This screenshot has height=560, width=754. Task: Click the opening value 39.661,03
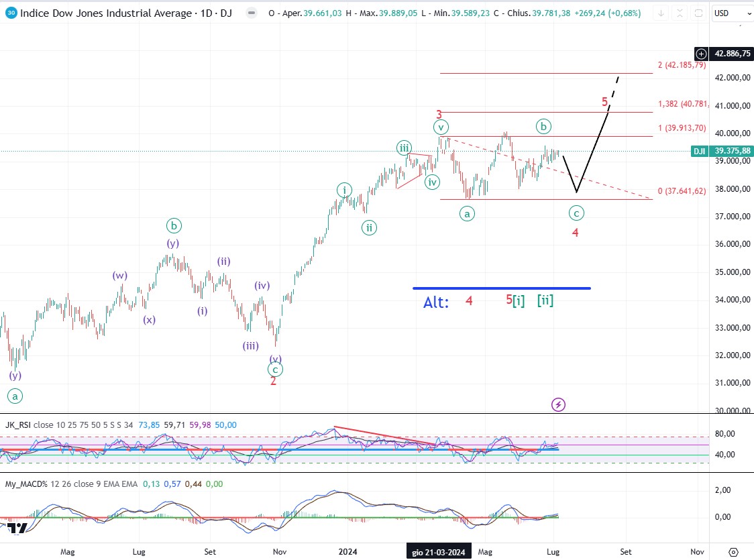click(322, 13)
